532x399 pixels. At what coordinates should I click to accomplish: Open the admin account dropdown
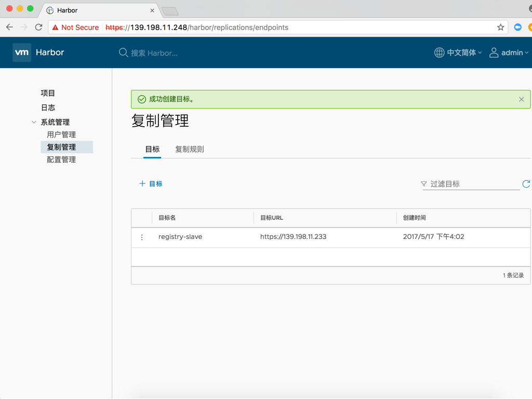click(x=509, y=52)
